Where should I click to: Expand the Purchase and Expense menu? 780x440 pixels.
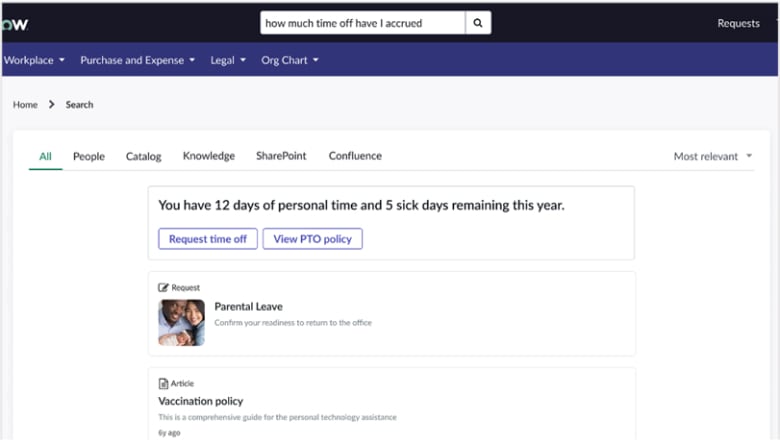[137, 60]
